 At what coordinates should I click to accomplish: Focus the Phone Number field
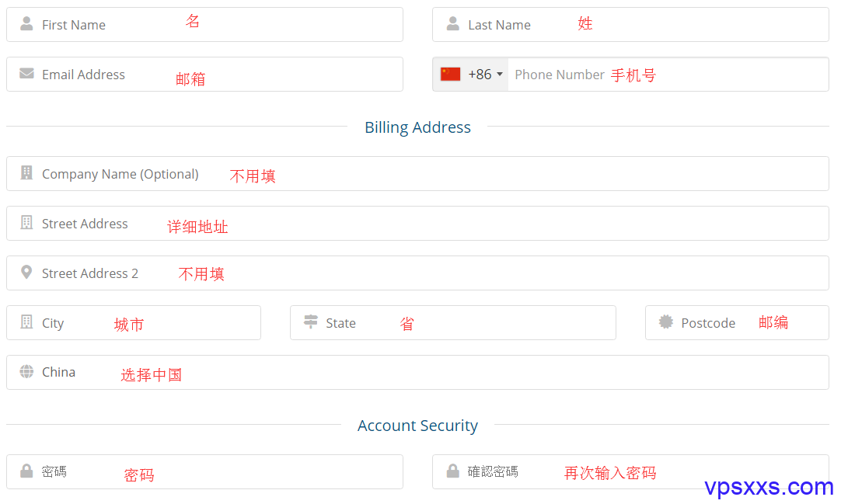[668, 75]
